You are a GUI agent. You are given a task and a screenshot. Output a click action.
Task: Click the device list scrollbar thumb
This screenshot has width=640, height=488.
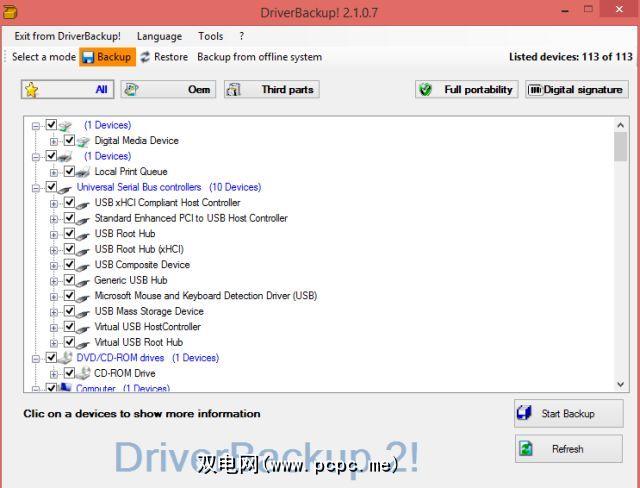[620, 146]
